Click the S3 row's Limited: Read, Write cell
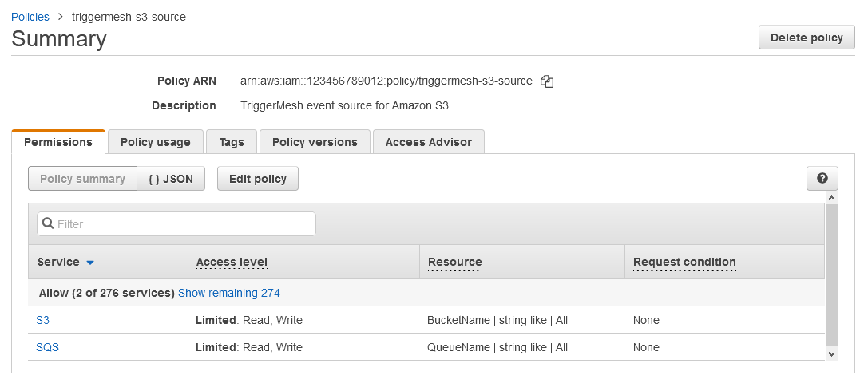The width and height of the screenshot is (868, 391). [x=249, y=320]
